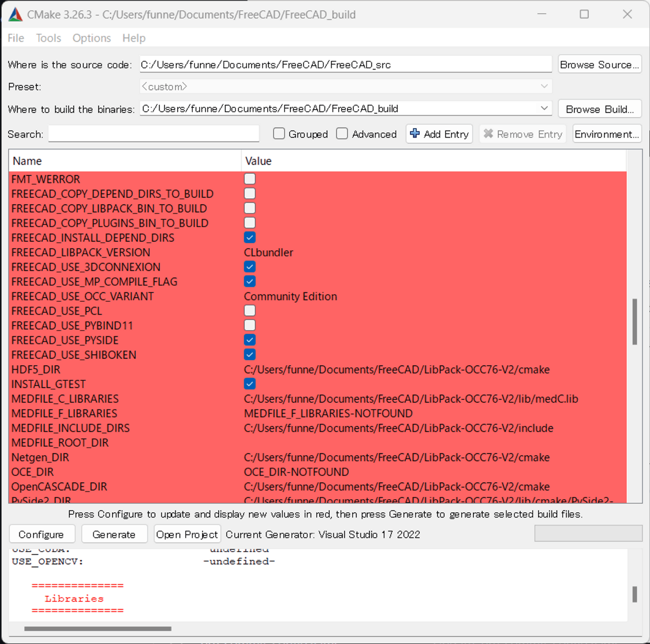Click the Search input field

154,134
